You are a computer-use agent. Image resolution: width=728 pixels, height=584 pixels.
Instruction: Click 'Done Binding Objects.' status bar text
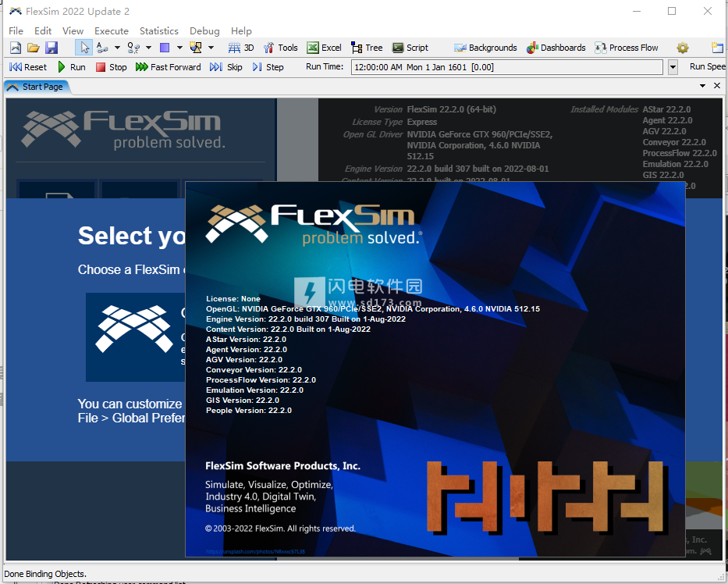click(45, 574)
